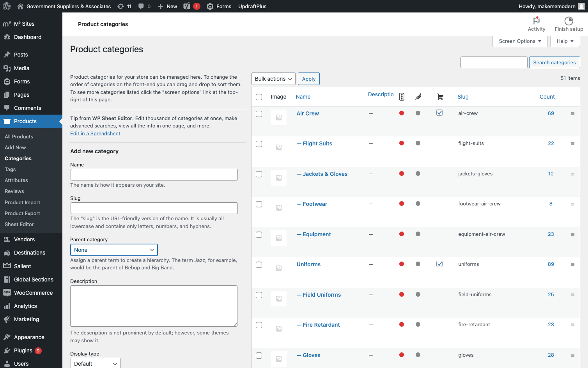Image resolution: width=588 pixels, height=368 pixels.
Task: Expand the Help panel
Action: pyautogui.click(x=565, y=41)
